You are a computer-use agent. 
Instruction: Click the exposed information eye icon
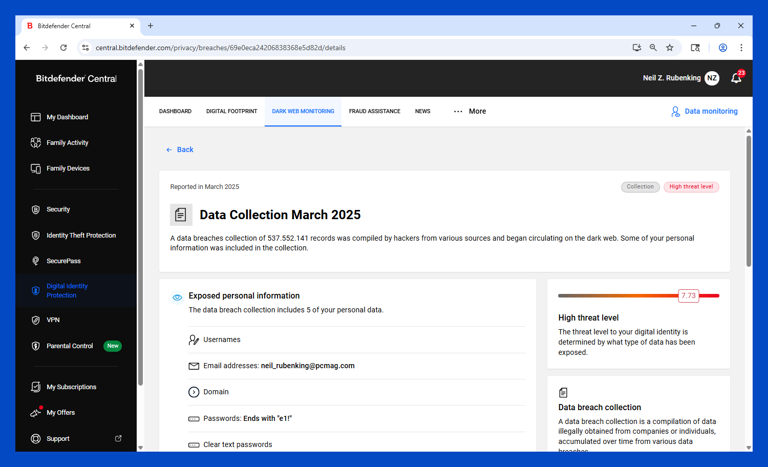(177, 297)
